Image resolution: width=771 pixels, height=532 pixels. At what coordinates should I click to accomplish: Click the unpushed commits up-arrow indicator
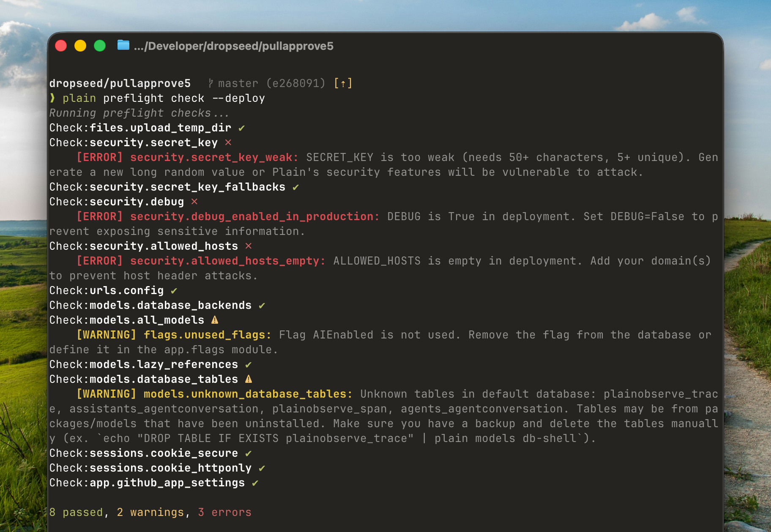click(343, 84)
